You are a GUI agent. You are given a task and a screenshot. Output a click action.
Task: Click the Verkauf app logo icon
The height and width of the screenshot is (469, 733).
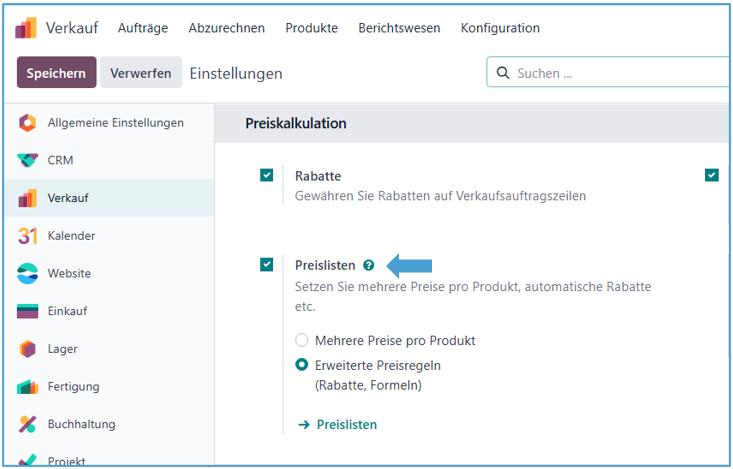click(26, 28)
